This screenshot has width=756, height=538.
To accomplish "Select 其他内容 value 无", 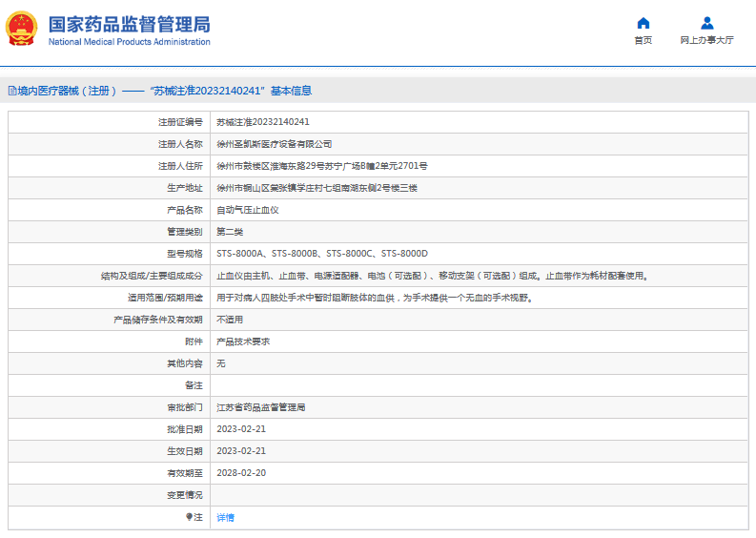I will coord(221,363).
